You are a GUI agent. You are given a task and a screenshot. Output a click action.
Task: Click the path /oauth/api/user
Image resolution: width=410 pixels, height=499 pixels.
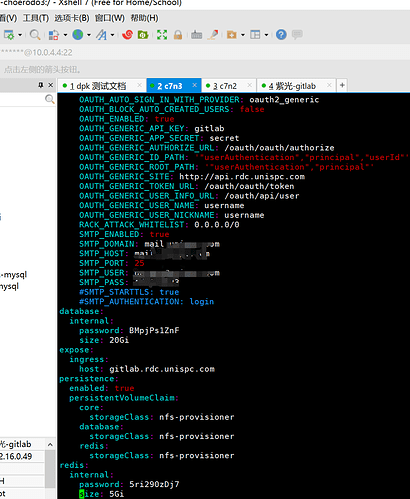[262, 196]
